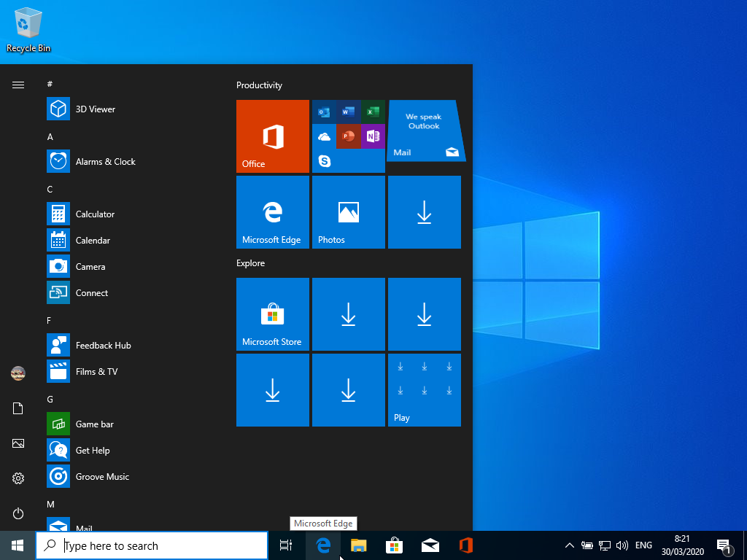The width and height of the screenshot is (747, 560).
Task: Open Get Help
Action: pyautogui.click(x=128, y=451)
